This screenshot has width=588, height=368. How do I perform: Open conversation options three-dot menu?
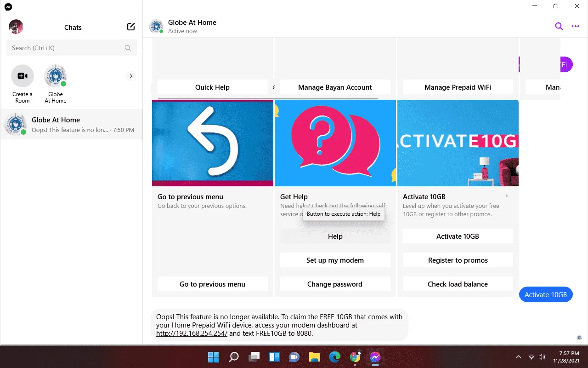(576, 26)
